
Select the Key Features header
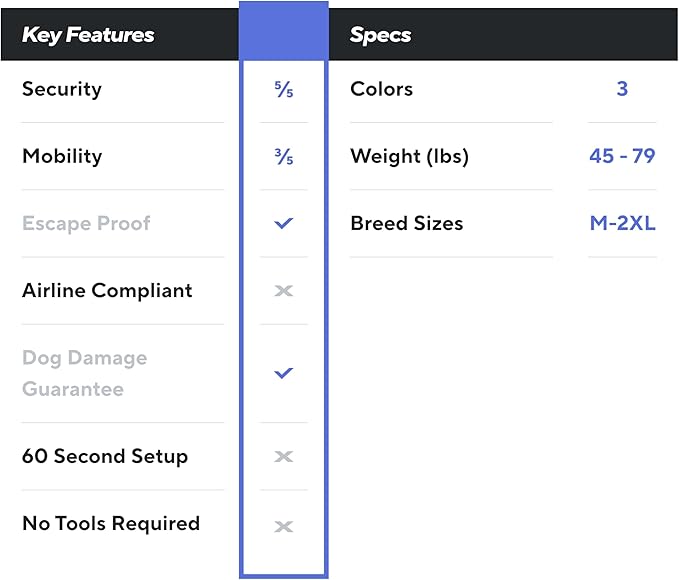click(x=88, y=35)
